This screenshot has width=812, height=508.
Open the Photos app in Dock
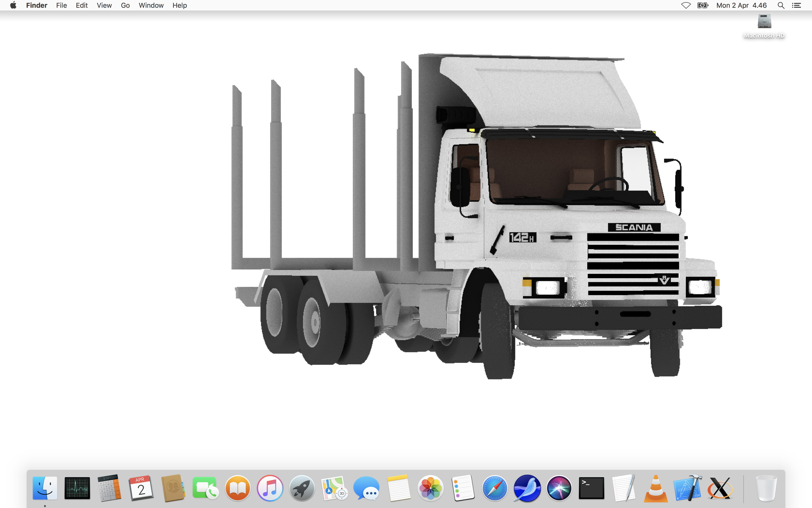(430, 488)
